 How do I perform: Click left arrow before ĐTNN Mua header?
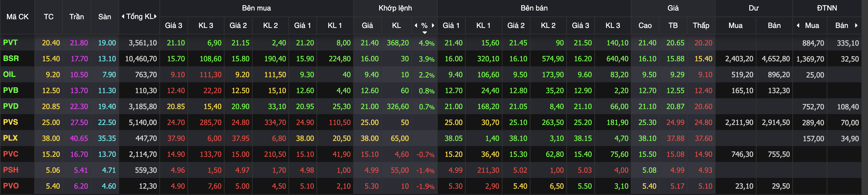[x=798, y=26]
